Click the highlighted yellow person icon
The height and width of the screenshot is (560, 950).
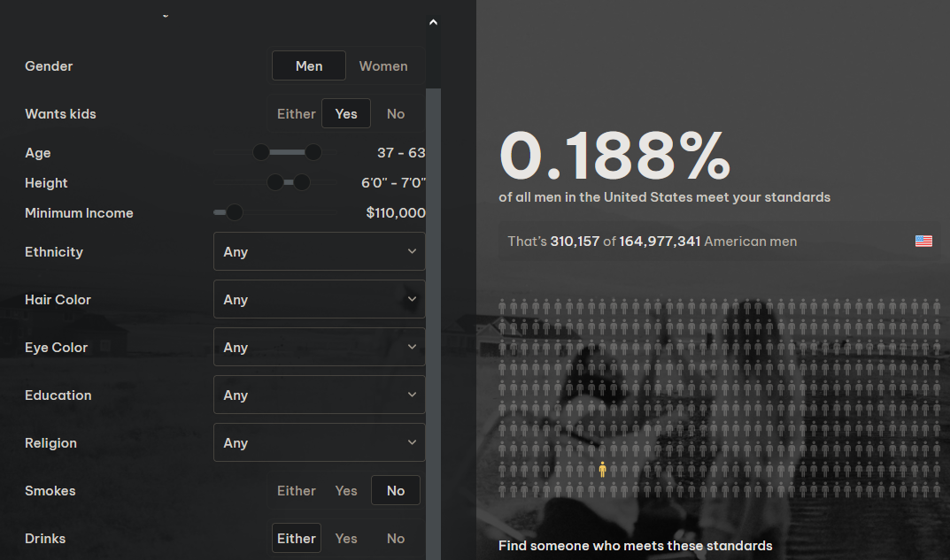coord(602,469)
